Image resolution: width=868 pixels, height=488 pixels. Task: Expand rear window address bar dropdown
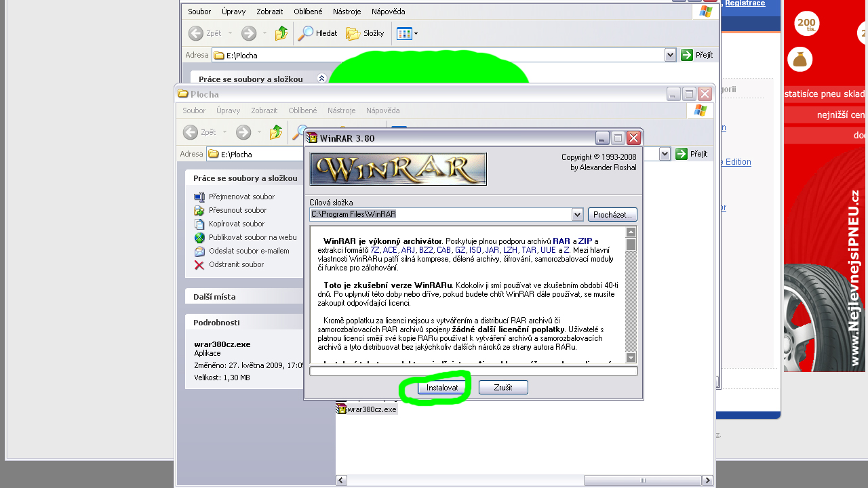point(670,55)
